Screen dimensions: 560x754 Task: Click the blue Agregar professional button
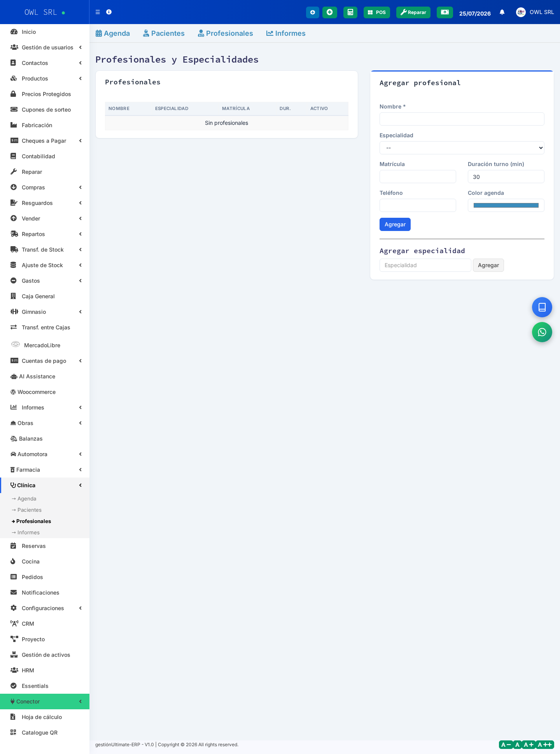(395, 224)
